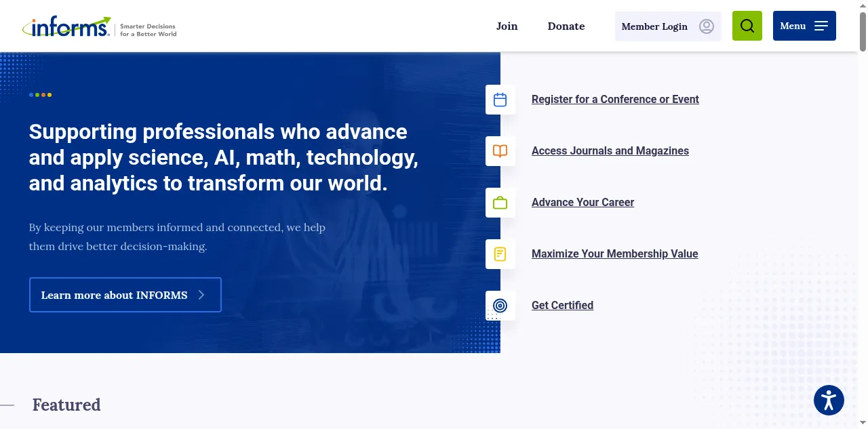The height and width of the screenshot is (429, 868).
Task: Click the calendar icon for conference registration
Action: pyautogui.click(x=500, y=100)
